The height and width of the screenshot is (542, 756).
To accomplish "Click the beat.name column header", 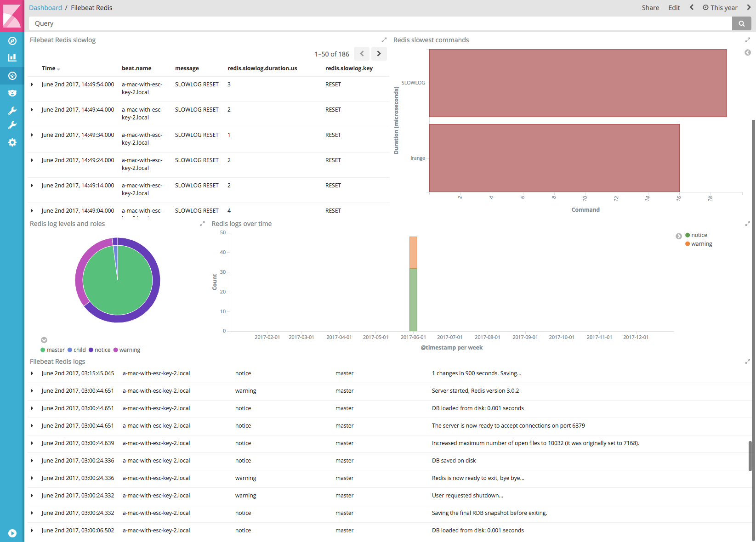I will [136, 68].
